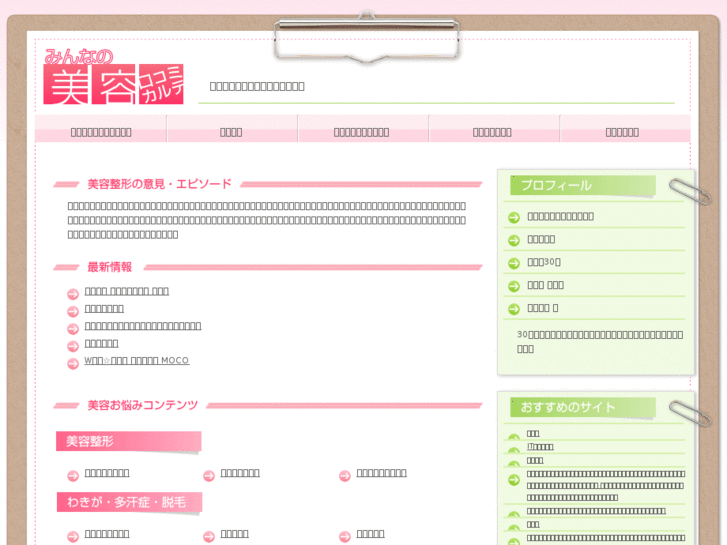Open the first link under おすすめのサイト
This screenshot has width=727, height=545.
click(x=533, y=433)
